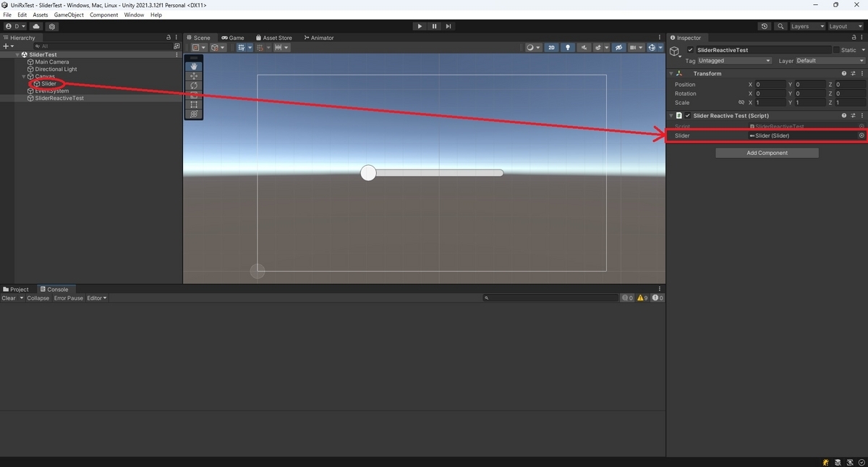Switch to the Animator tab
This screenshot has height=467, width=868.
point(319,38)
